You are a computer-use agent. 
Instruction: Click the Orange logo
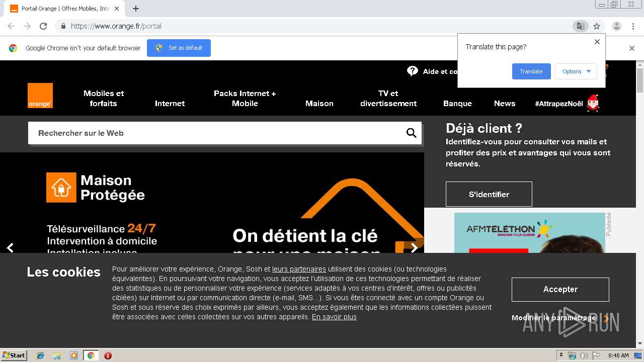click(x=40, y=96)
